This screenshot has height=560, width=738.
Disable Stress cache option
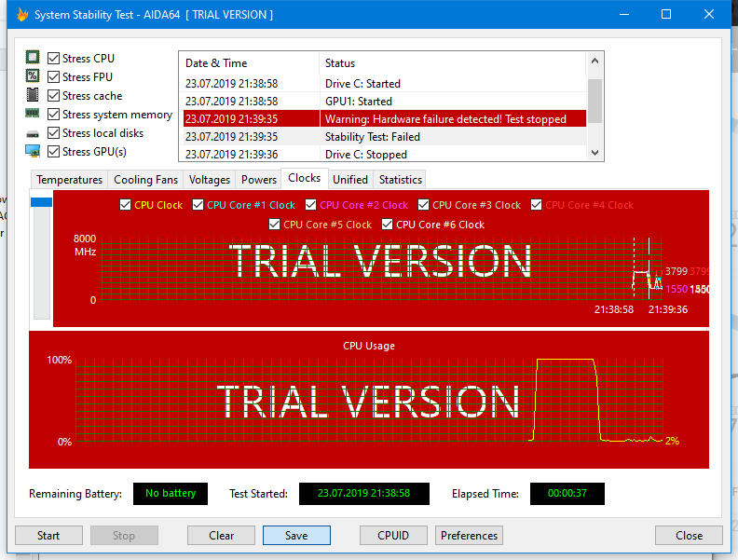(54, 96)
